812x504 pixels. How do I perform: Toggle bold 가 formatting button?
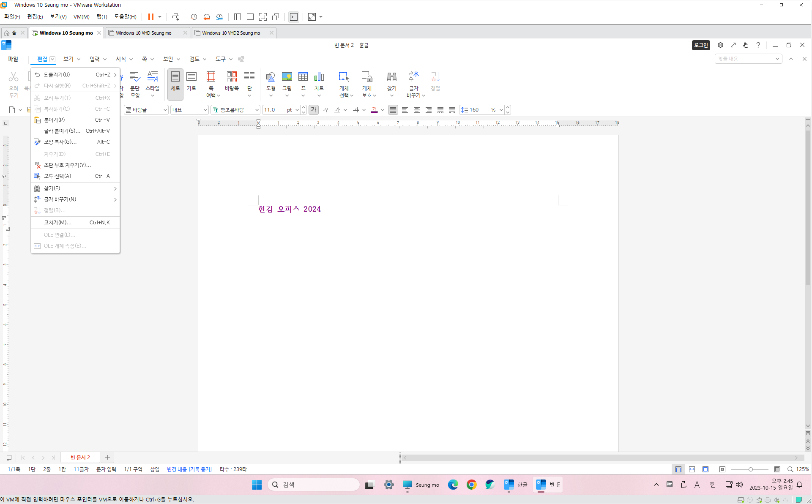[314, 110]
